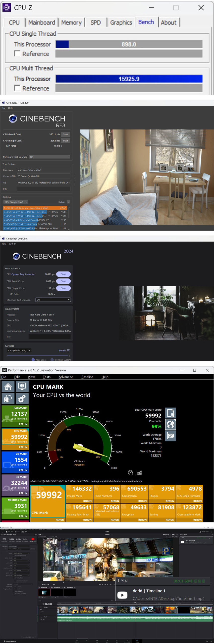Click RERUN under the 2D MARK tile
214x644 pixels.
[23, 470]
